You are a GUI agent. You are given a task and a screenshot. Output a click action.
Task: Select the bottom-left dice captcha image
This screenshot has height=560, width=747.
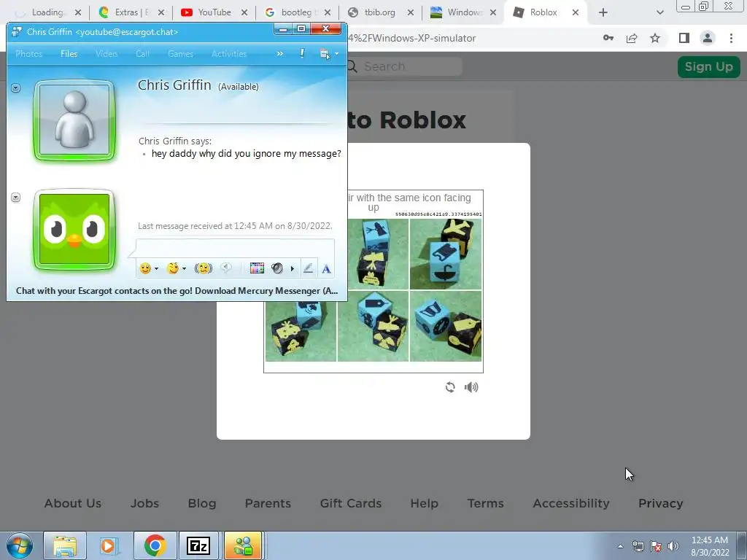coord(301,332)
